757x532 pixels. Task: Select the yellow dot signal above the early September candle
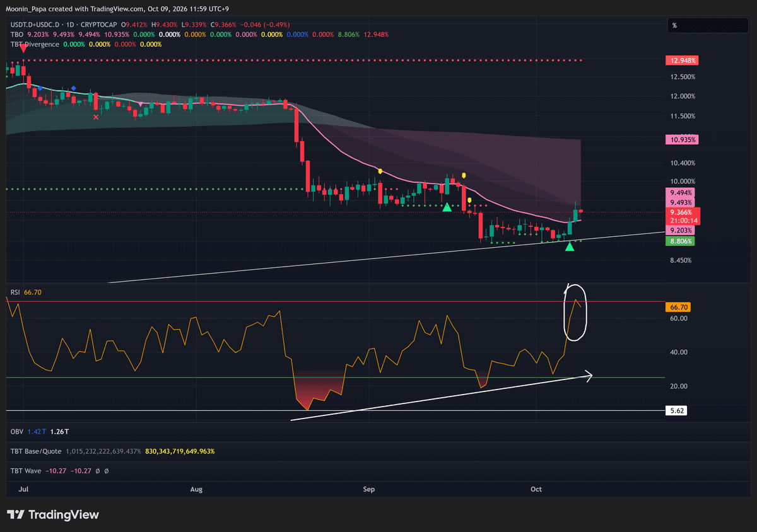(380, 171)
